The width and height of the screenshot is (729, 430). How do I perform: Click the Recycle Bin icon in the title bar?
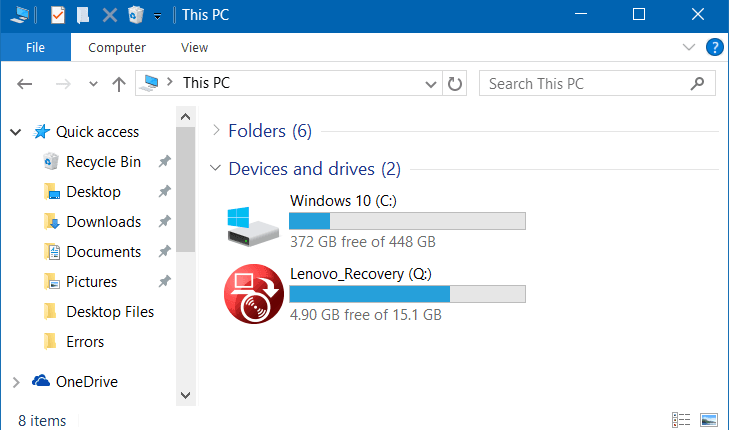click(136, 15)
